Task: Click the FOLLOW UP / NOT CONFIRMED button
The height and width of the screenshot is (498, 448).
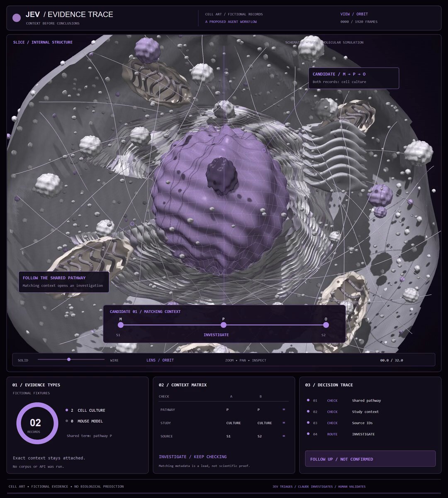Action: [370, 459]
